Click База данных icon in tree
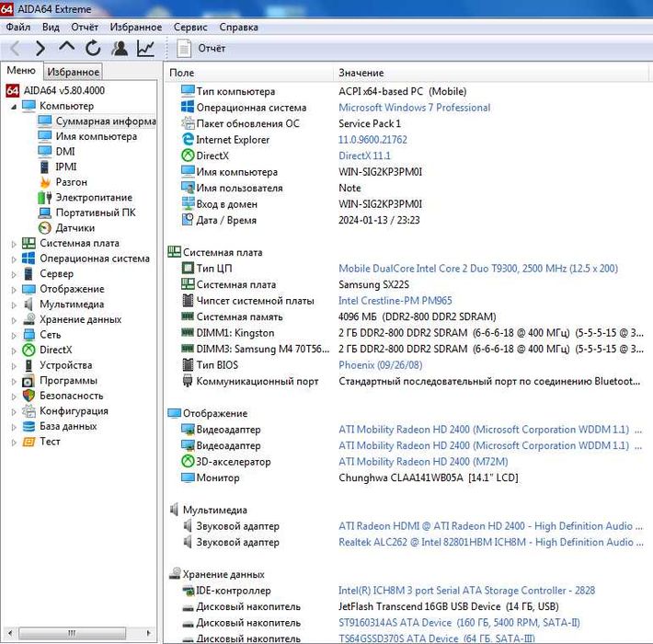 29,426
